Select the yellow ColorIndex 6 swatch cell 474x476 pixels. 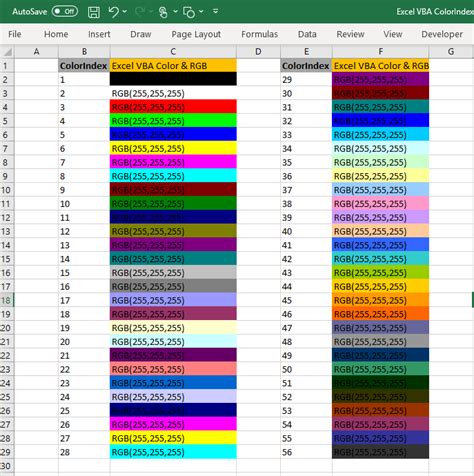pyautogui.click(x=173, y=148)
